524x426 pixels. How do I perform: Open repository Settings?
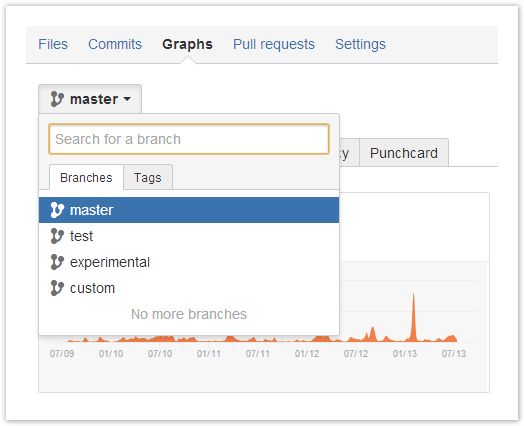(360, 44)
